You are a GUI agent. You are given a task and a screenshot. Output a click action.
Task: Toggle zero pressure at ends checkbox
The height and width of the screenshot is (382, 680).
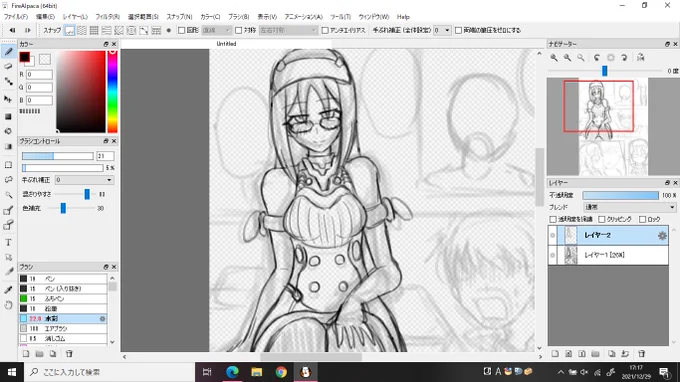(x=458, y=30)
